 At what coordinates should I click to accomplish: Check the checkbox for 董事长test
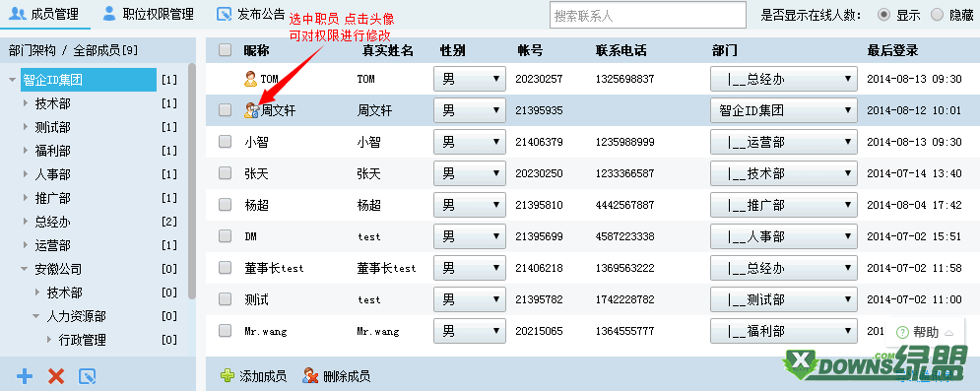click(x=225, y=267)
